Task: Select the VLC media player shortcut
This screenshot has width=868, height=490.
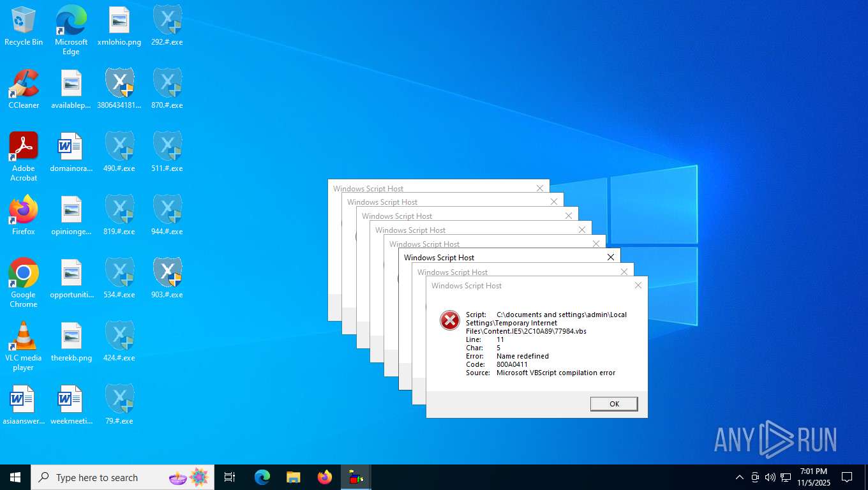Action: pyautogui.click(x=24, y=346)
